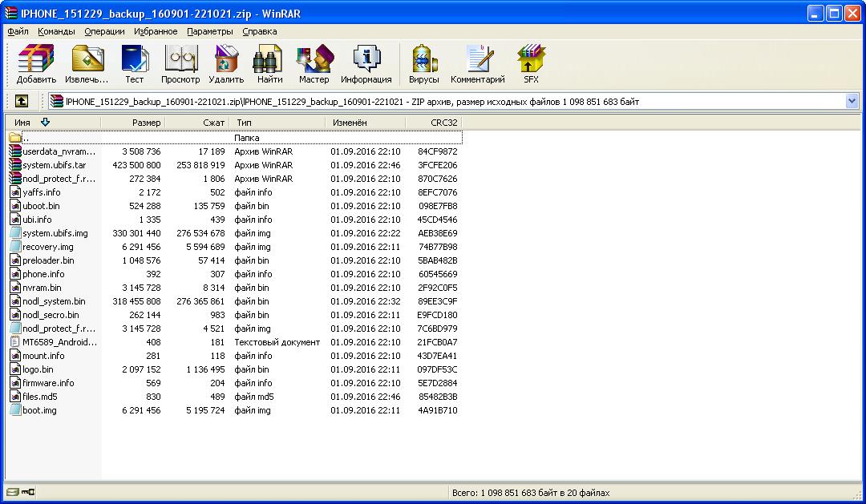This screenshot has width=866, height=504.
Task: Run the Тест (Test) archive tool
Action: click(x=134, y=64)
